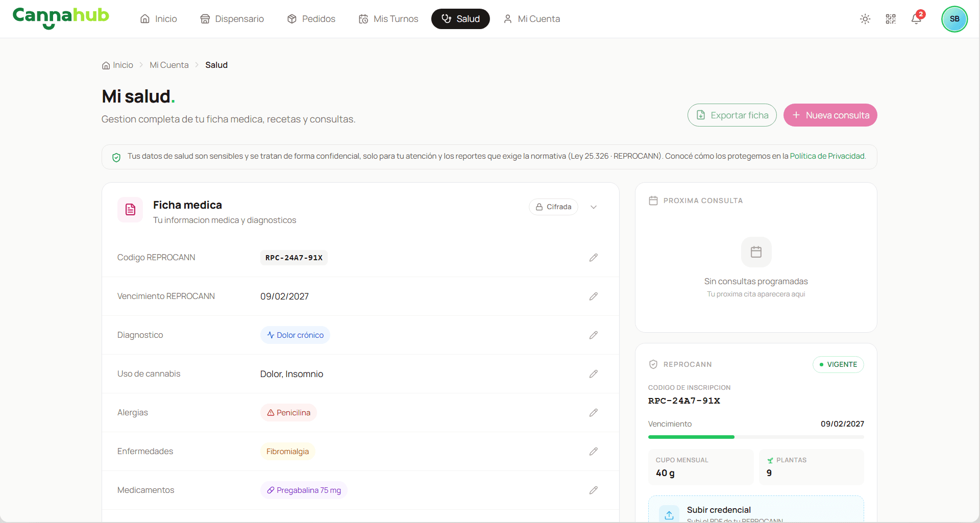Click the Cifrada encryption badge
The height and width of the screenshot is (523, 980).
tap(554, 207)
